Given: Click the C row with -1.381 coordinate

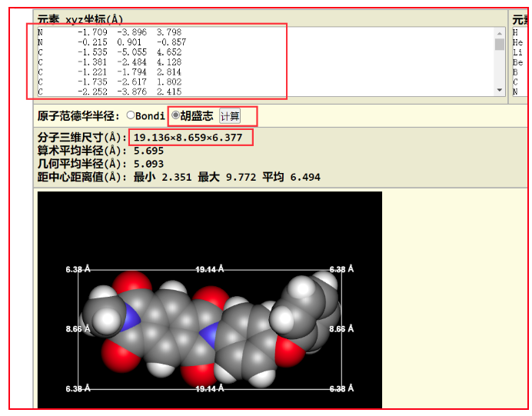Looking at the screenshot, I should [x=110, y=62].
